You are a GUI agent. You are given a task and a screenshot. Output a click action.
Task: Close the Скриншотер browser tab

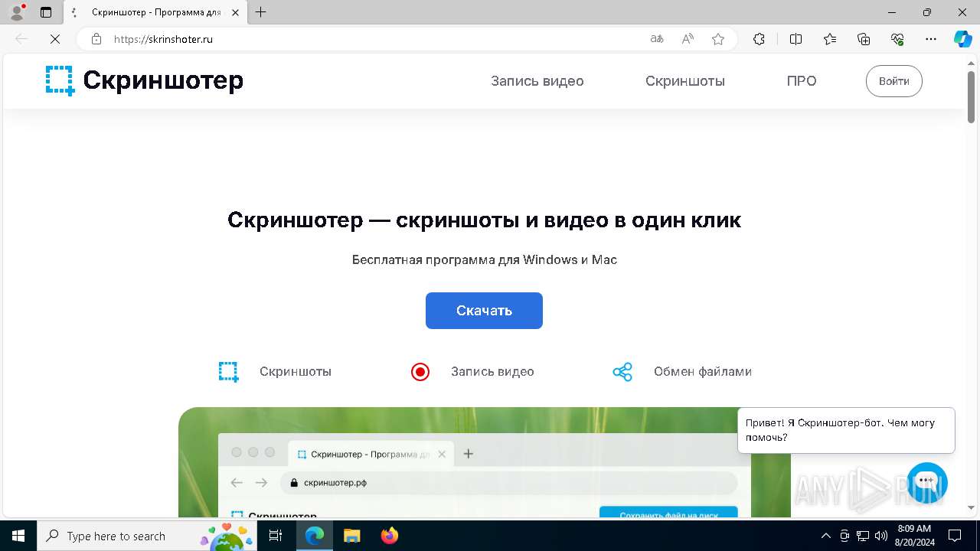coord(234,12)
